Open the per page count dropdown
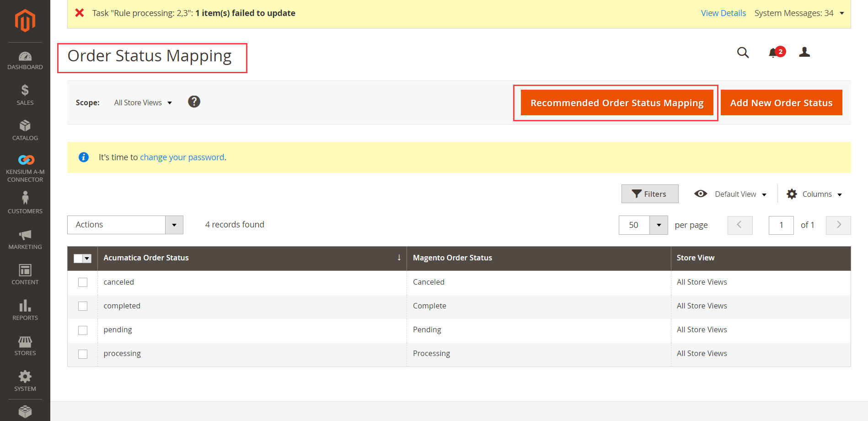Viewport: 868px width, 421px height. [x=659, y=225]
